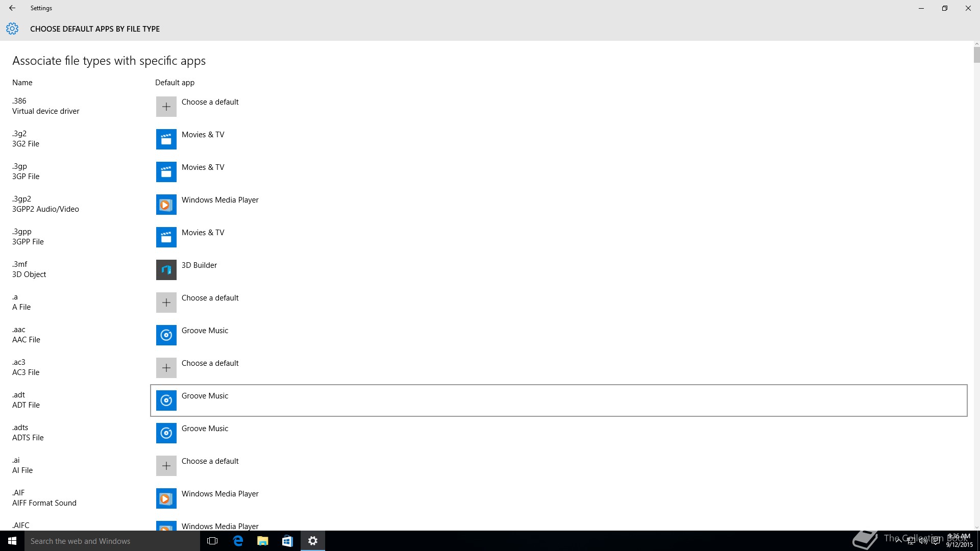This screenshot has width=980, height=551.
Task: Open the Windows Start menu
Action: pyautogui.click(x=12, y=541)
